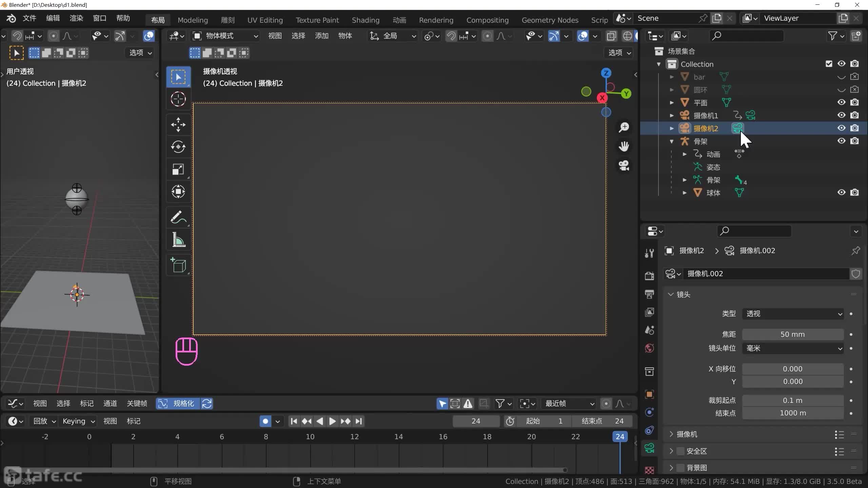Expand 摄像机1 in the outliner
This screenshot has width=868, height=488.
click(x=672, y=116)
